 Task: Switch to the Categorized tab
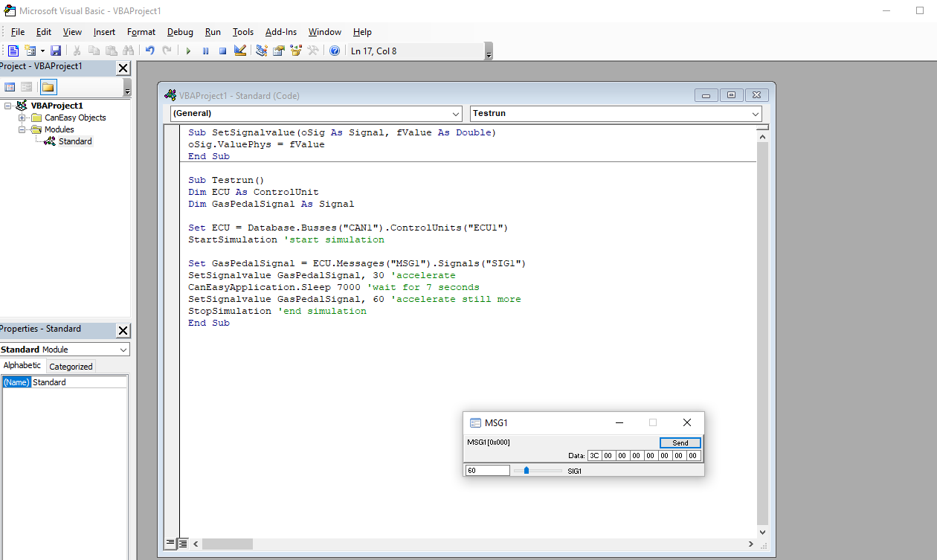71,367
